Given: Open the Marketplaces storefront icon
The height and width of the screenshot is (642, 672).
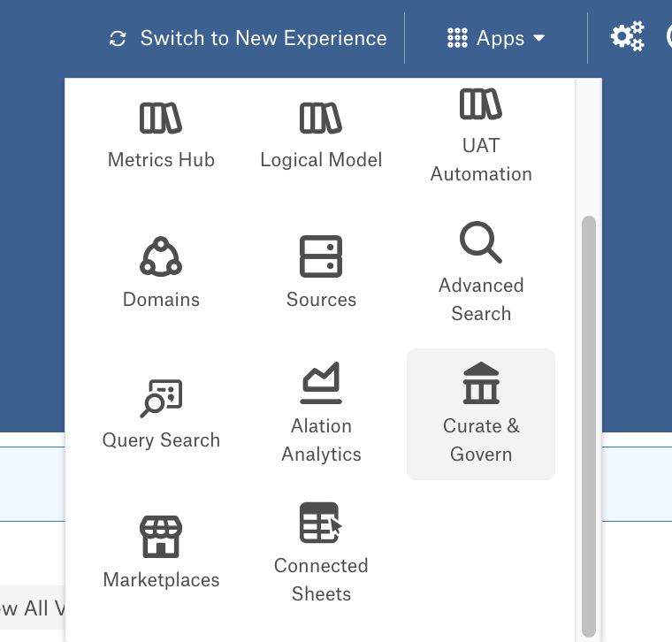Looking at the screenshot, I should point(161,537).
